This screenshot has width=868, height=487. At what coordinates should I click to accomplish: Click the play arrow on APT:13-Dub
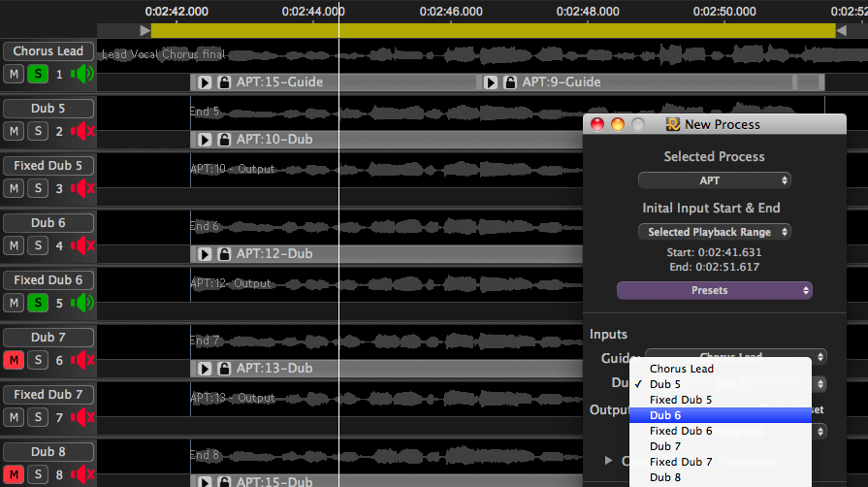pos(205,369)
